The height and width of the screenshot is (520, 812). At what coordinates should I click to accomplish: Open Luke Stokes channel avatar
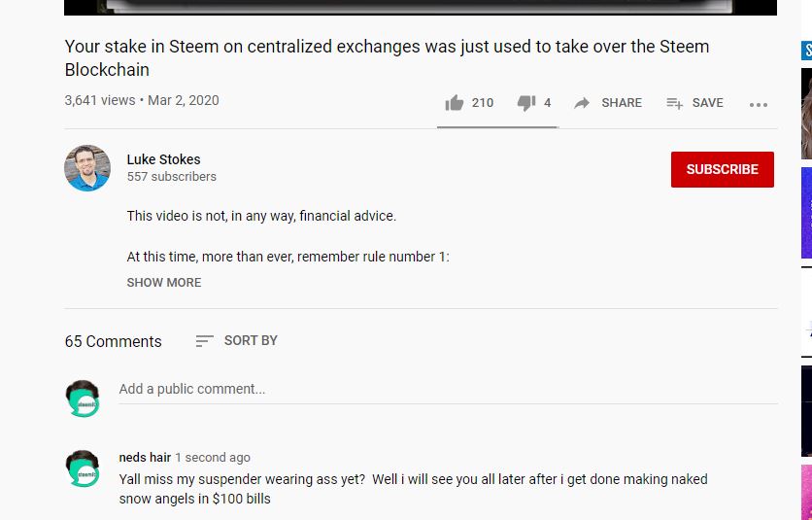click(x=87, y=168)
